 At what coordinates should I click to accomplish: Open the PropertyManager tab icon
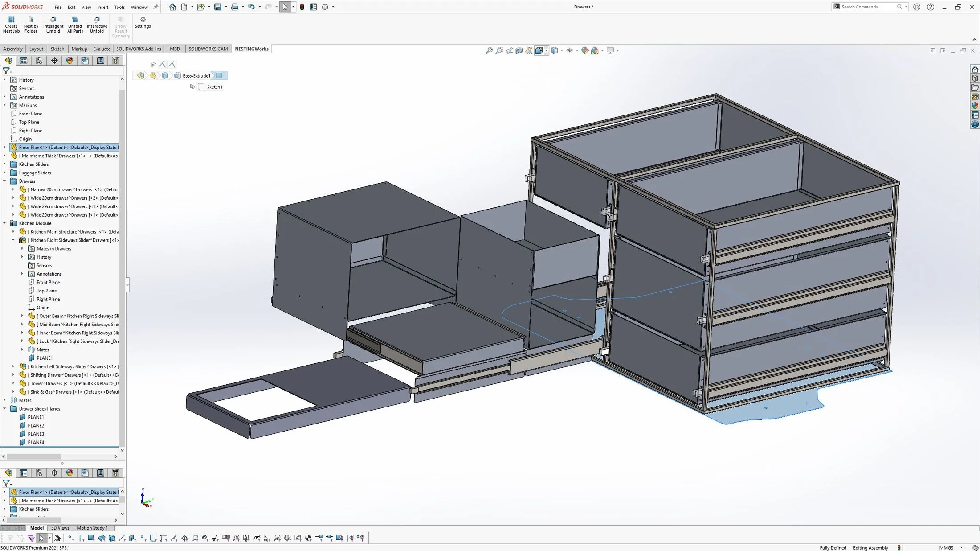tap(24, 61)
